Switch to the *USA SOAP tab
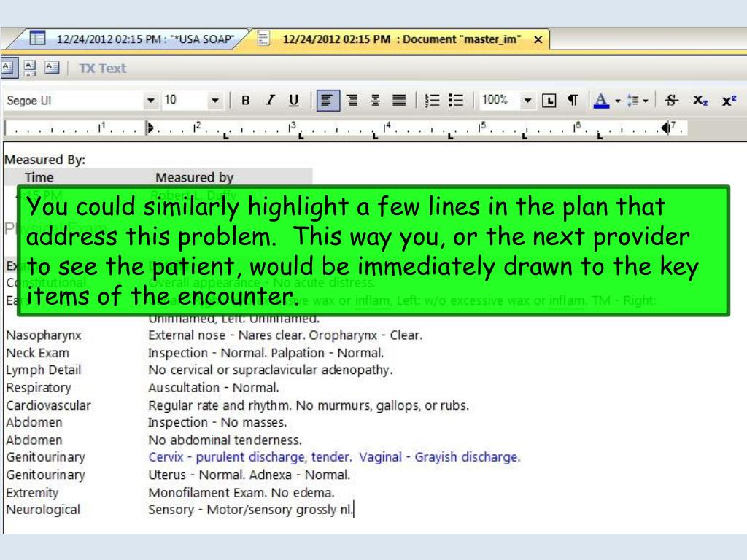The image size is (747, 560). tap(145, 39)
